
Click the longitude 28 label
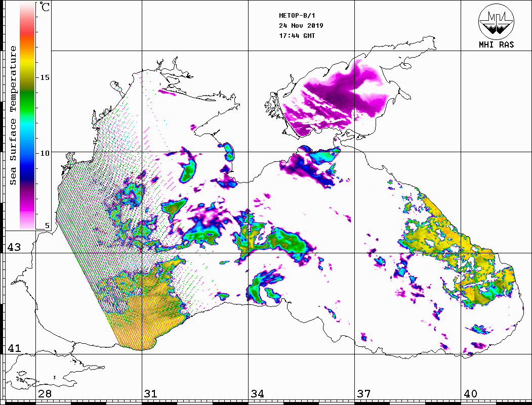tap(45, 393)
